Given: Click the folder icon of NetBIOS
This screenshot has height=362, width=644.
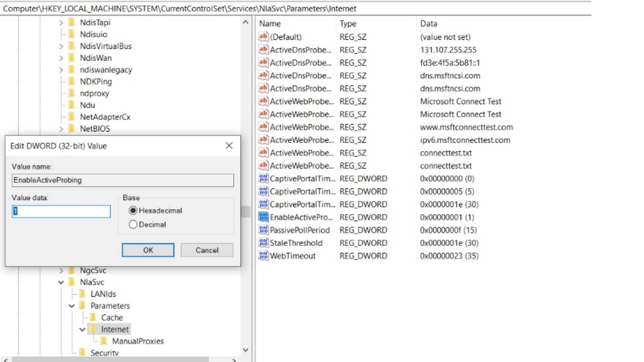Looking at the screenshot, I should coord(72,129).
